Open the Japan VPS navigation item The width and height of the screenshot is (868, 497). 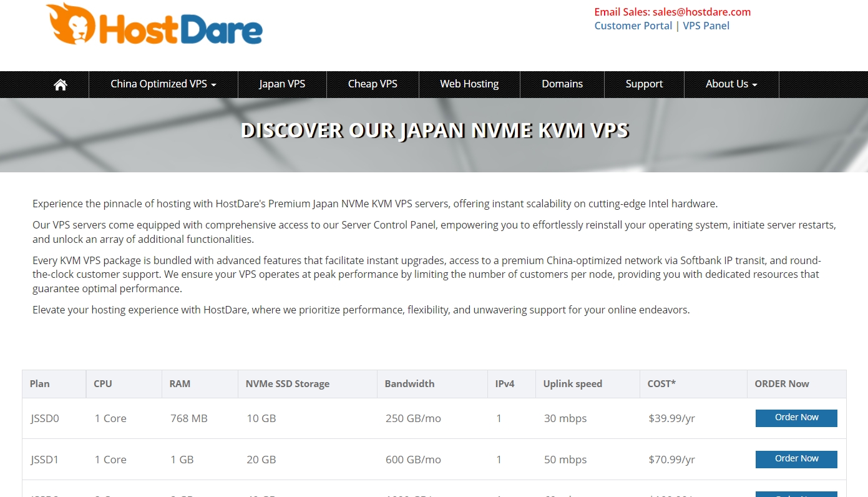point(281,84)
